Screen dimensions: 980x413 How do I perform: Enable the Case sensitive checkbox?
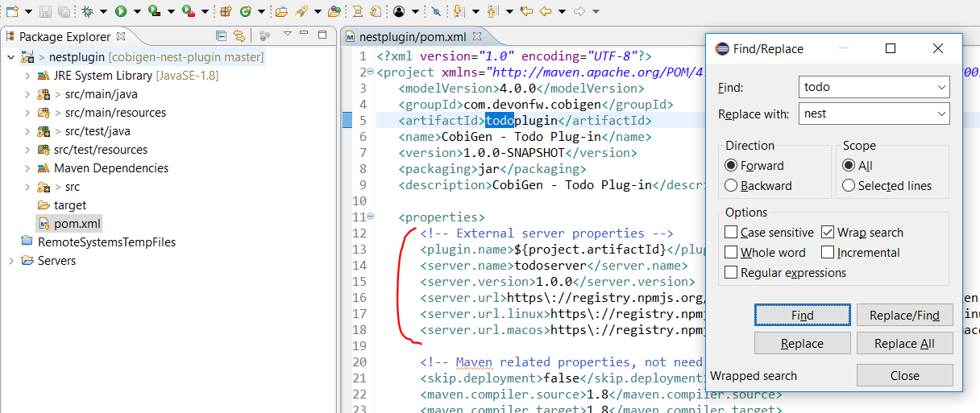tap(731, 233)
